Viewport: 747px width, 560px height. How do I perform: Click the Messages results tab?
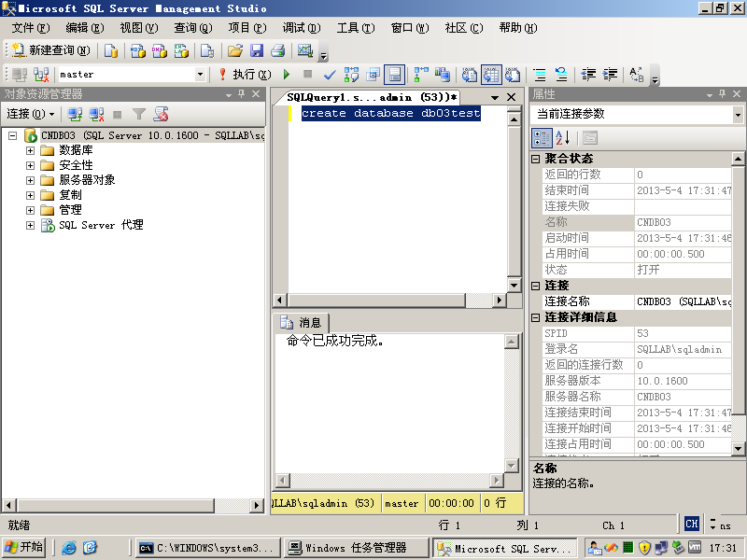click(301, 323)
